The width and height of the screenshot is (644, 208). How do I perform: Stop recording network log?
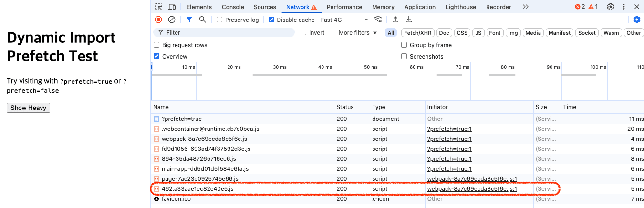point(158,20)
